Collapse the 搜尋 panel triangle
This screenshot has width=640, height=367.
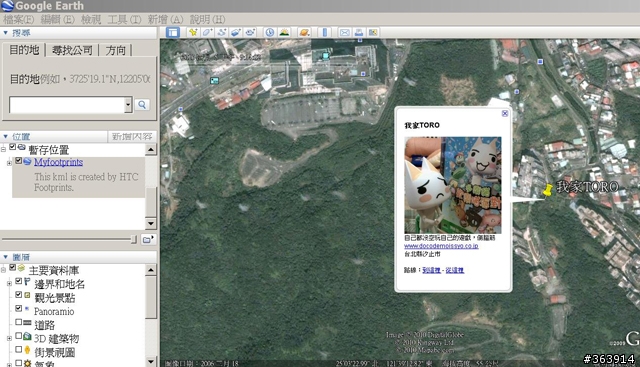tap(5, 33)
